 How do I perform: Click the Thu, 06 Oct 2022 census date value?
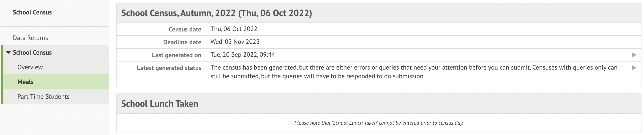pos(234,29)
